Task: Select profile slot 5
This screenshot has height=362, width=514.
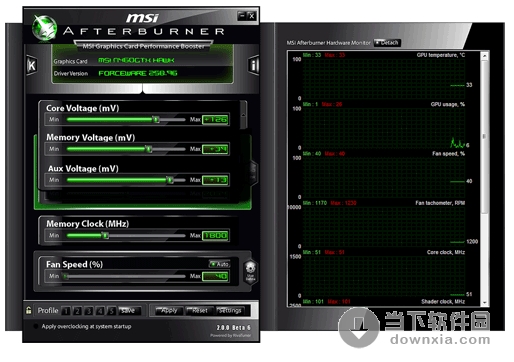Action: point(111,311)
